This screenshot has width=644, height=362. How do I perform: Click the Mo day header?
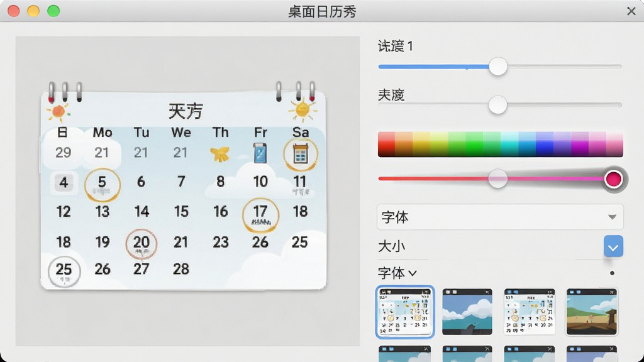point(103,132)
